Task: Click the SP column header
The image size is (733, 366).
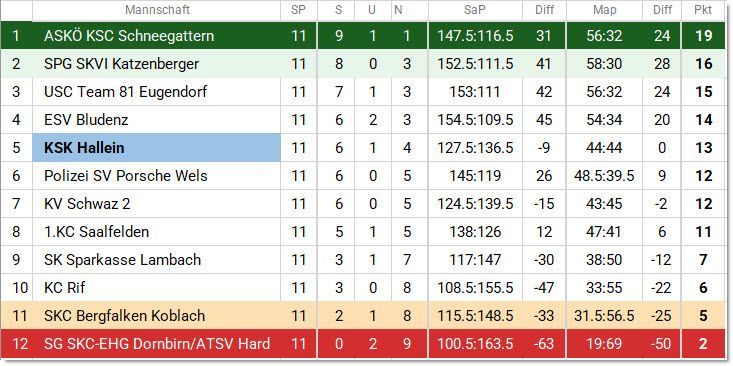Action: pyautogui.click(x=298, y=10)
